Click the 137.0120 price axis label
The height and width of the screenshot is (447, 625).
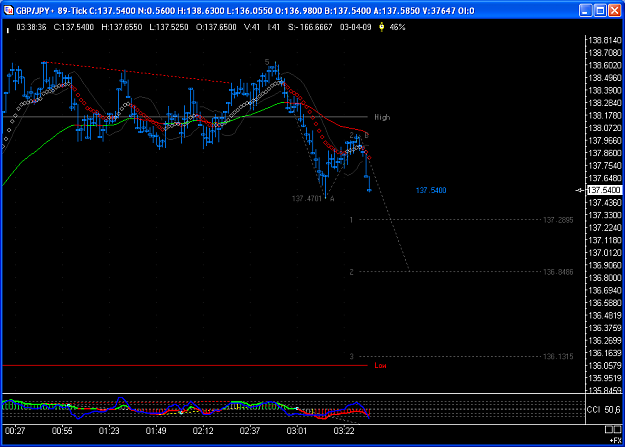click(x=605, y=253)
